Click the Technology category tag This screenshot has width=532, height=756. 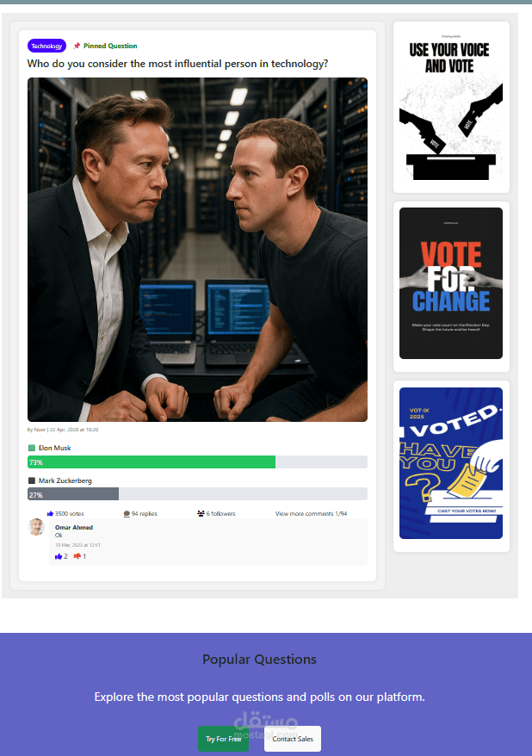(x=46, y=46)
